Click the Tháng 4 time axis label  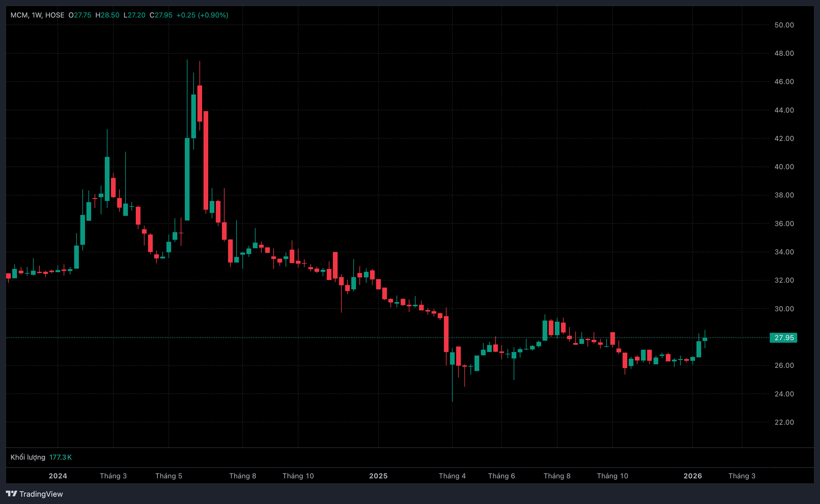click(452, 476)
